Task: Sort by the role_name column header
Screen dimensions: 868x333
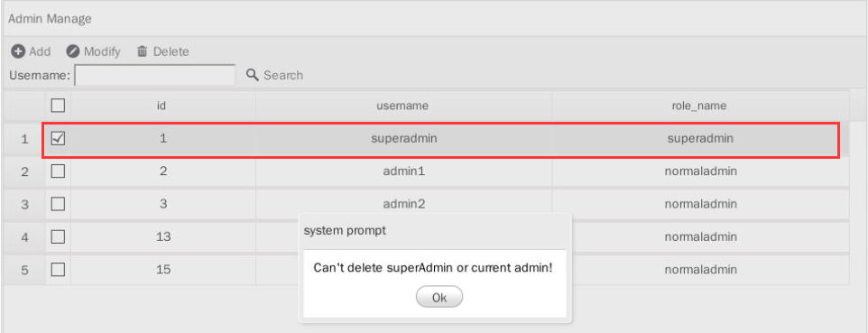Action: pyautogui.click(x=700, y=106)
